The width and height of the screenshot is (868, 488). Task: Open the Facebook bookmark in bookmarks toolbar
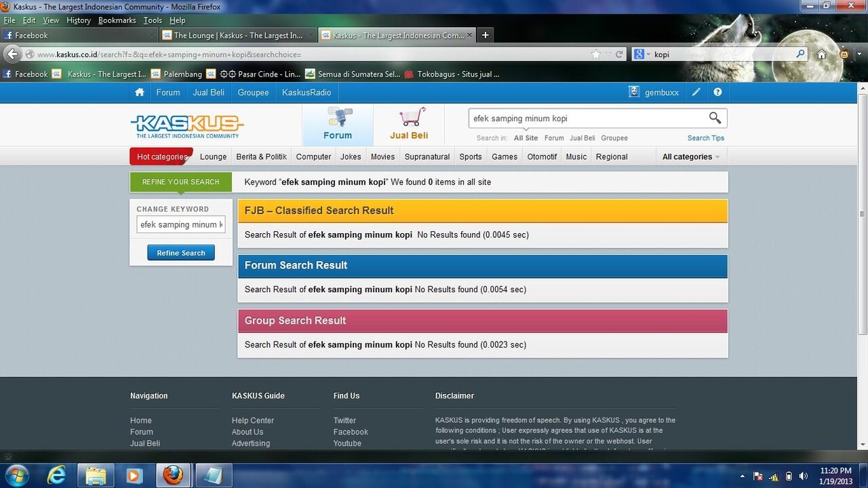(x=26, y=74)
